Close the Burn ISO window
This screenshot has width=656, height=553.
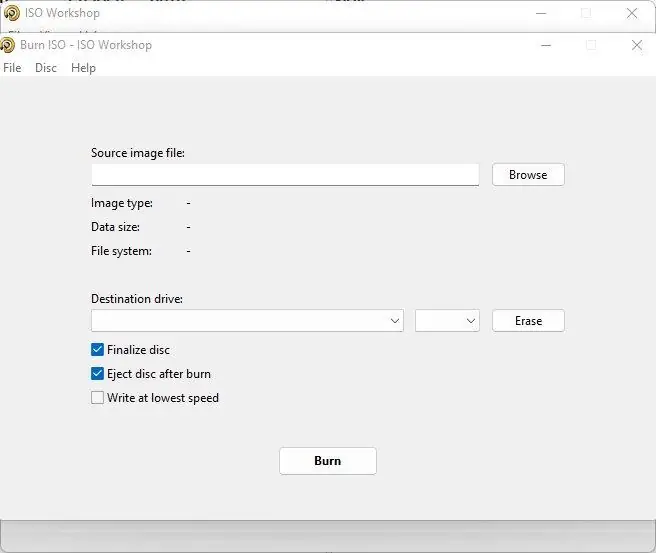637,45
